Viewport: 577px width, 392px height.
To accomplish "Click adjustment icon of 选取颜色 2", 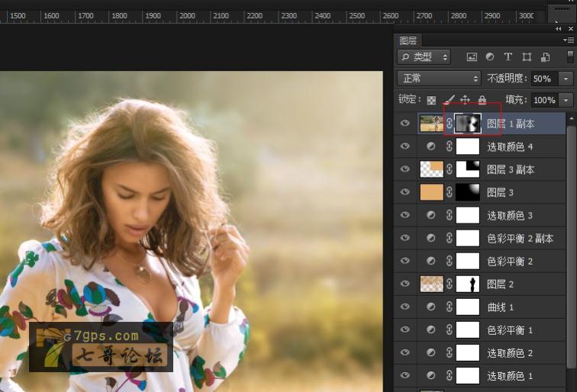I will tap(431, 352).
